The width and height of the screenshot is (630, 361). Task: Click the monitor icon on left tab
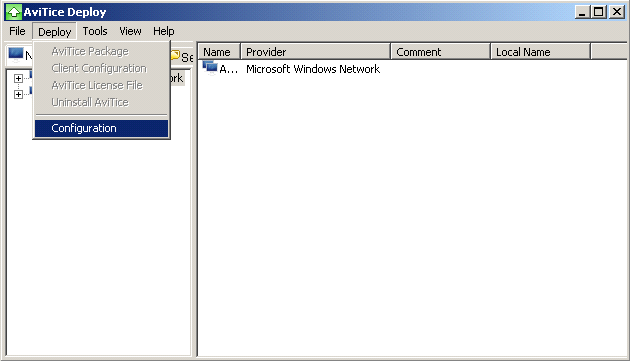click(x=16, y=54)
